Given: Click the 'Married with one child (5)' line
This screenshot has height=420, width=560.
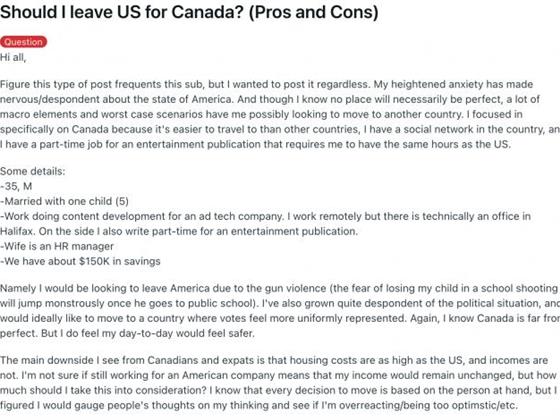Looking at the screenshot, I should (64, 201).
